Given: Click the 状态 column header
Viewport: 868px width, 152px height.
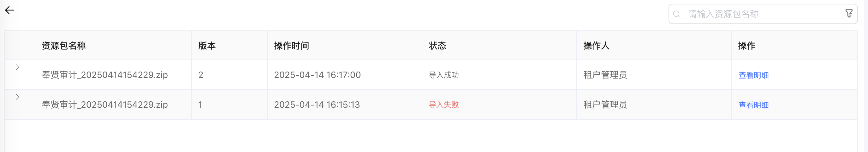Looking at the screenshot, I should click(x=437, y=46).
